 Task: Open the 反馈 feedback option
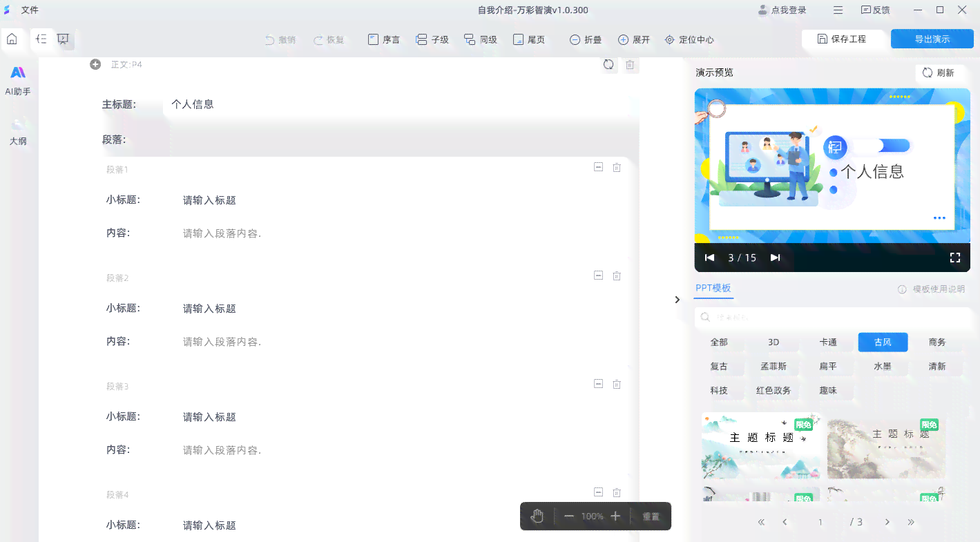pyautogui.click(x=875, y=10)
